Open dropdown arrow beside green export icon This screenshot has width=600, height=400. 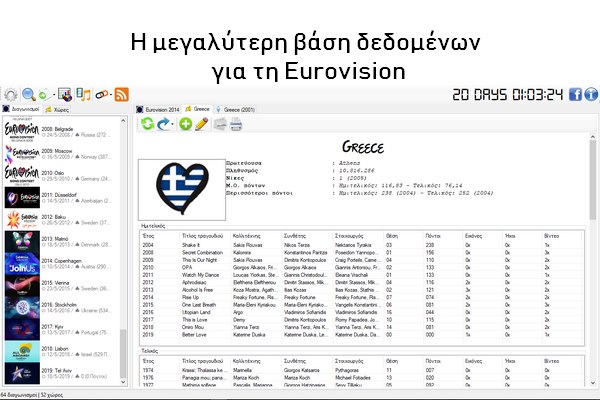54,95
